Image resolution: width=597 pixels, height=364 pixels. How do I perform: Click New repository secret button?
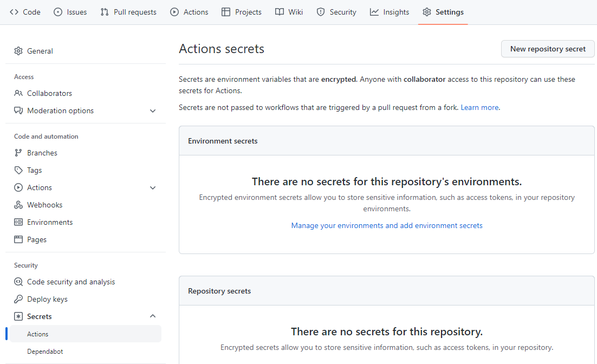(548, 49)
